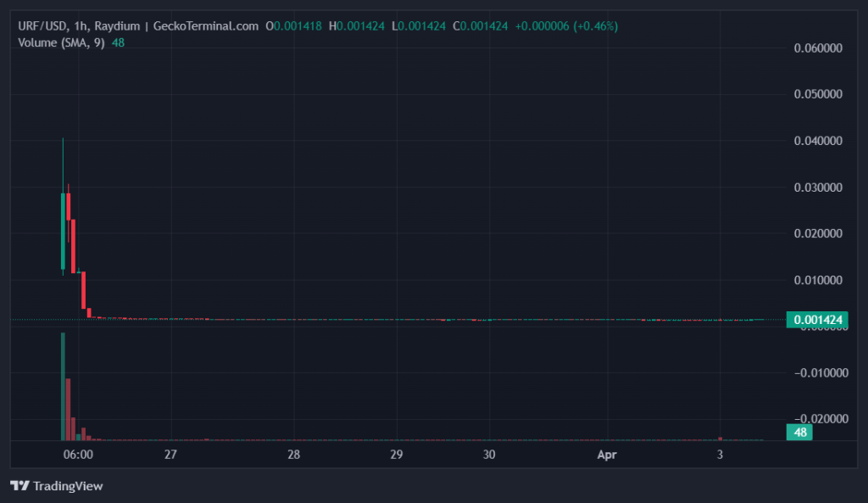Screen dimensions: 868x503
Task: Click the 0.010000 price axis label
Action: [817, 280]
